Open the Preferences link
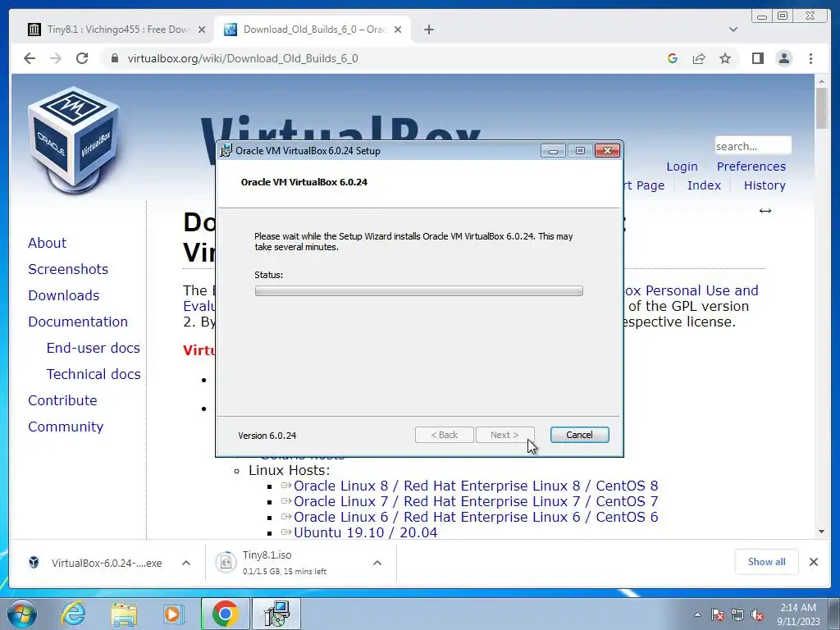This screenshot has height=630, width=840. click(x=751, y=167)
